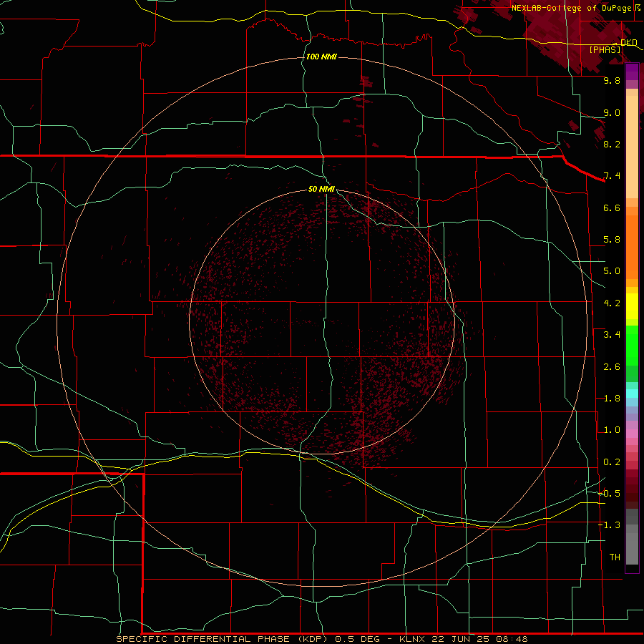Click the 9.0 value on the color scale
644x644 pixels.
[x=612, y=112]
